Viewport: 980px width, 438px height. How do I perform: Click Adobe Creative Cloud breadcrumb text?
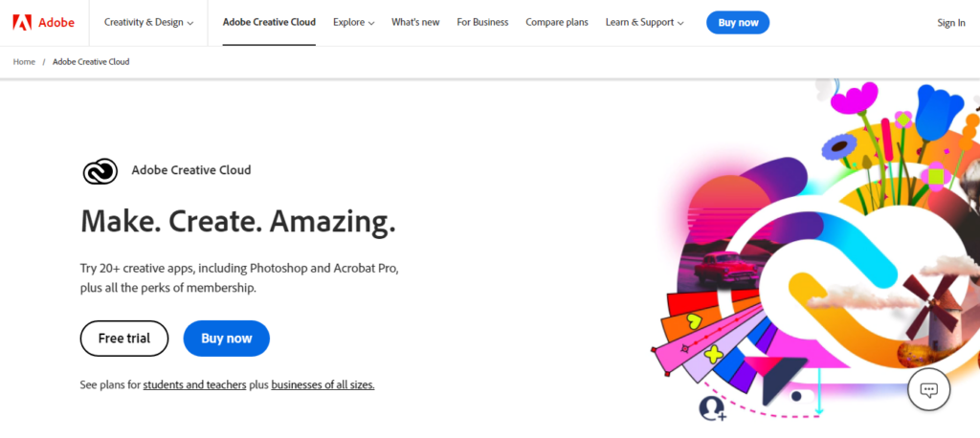click(91, 62)
